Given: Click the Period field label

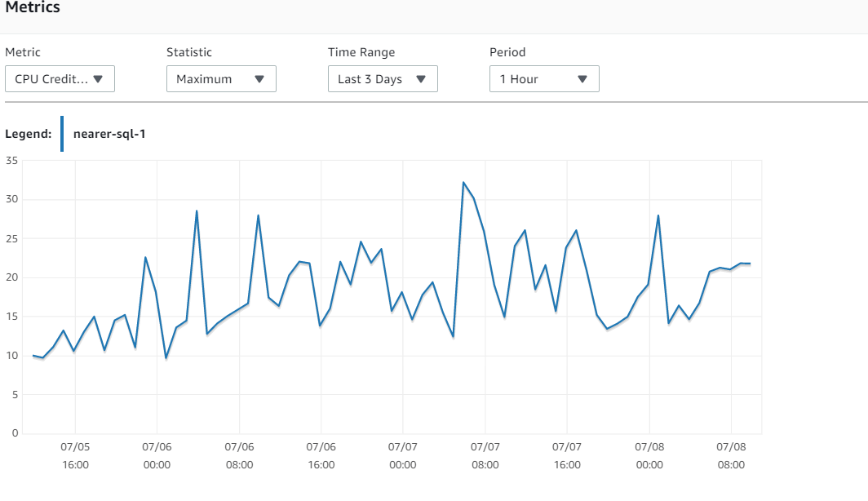Looking at the screenshot, I should pyautogui.click(x=507, y=51).
